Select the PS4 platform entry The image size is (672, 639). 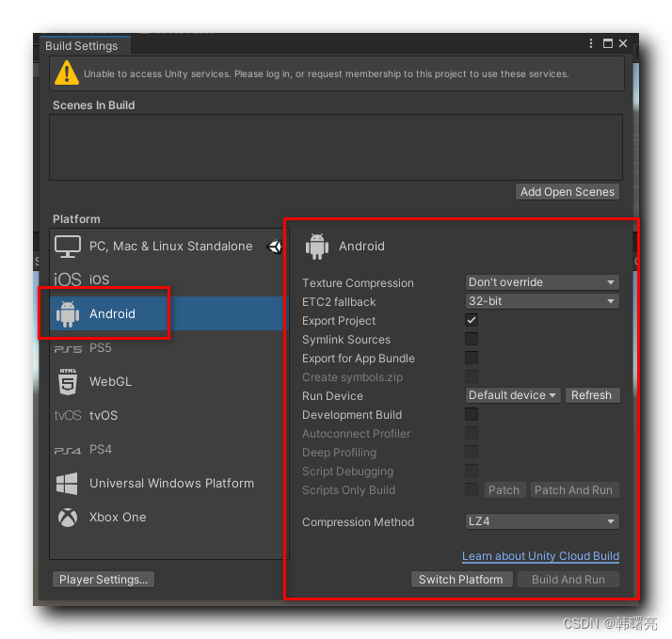(168, 449)
